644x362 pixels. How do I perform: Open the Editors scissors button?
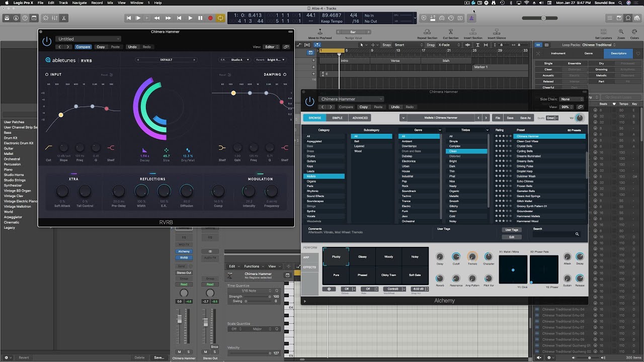click(64, 18)
